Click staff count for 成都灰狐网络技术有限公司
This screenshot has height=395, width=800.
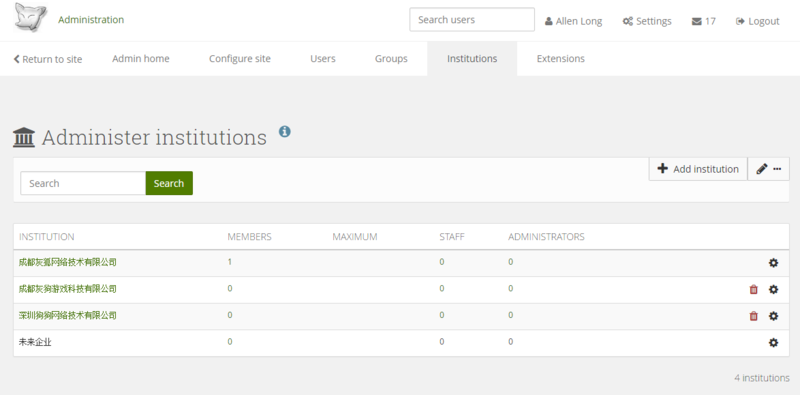coord(442,262)
